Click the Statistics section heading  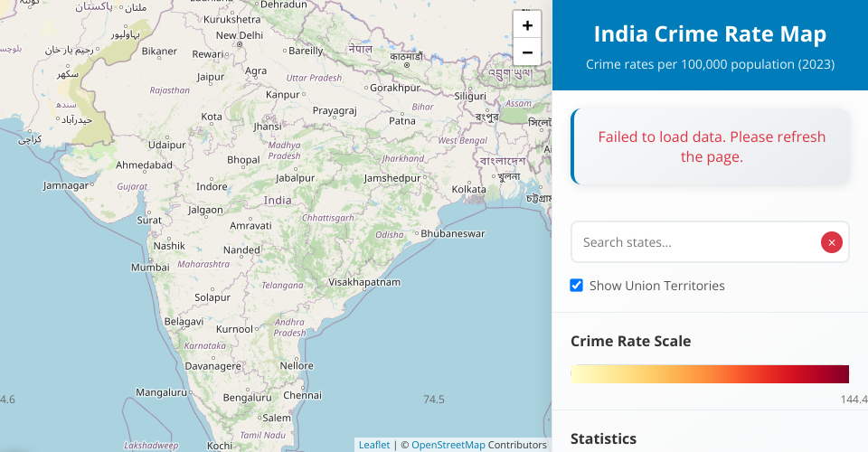[603, 438]
